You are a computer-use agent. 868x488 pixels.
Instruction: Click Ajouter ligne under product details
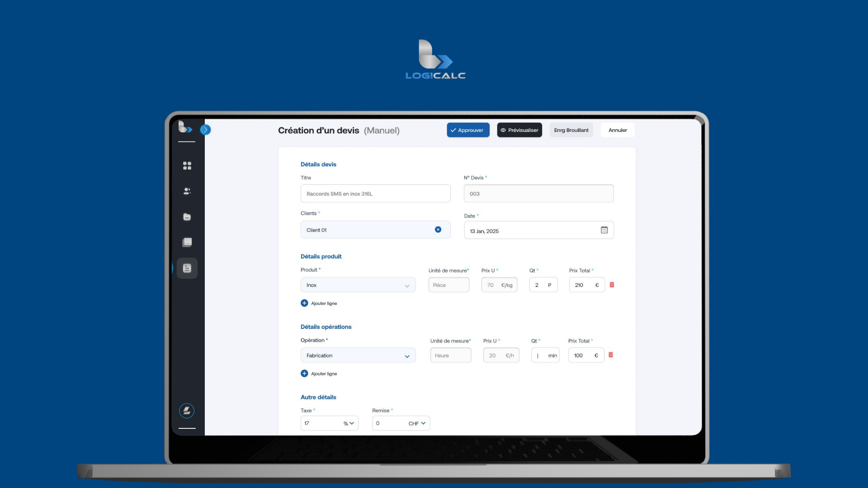pos(319,303)
